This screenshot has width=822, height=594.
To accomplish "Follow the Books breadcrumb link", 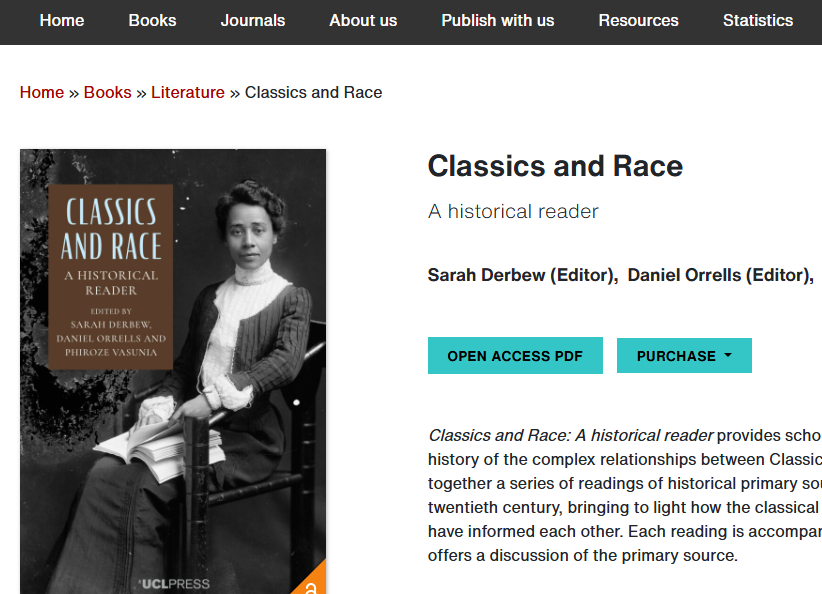I will tap(107, 92).
